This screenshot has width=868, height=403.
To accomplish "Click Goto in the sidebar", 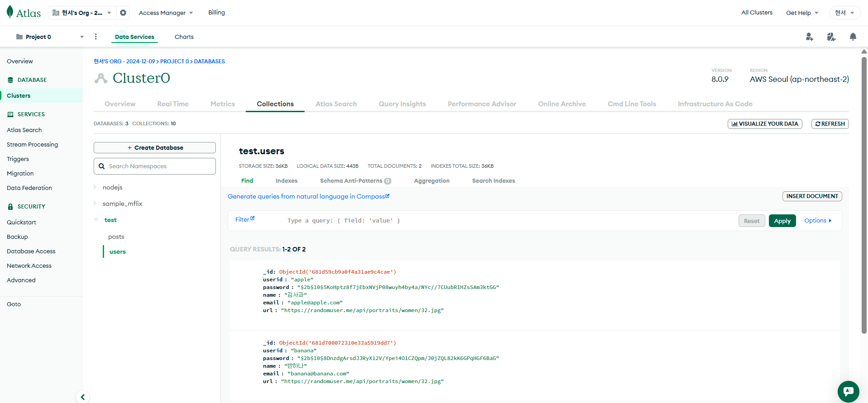I will coord(14,304).
